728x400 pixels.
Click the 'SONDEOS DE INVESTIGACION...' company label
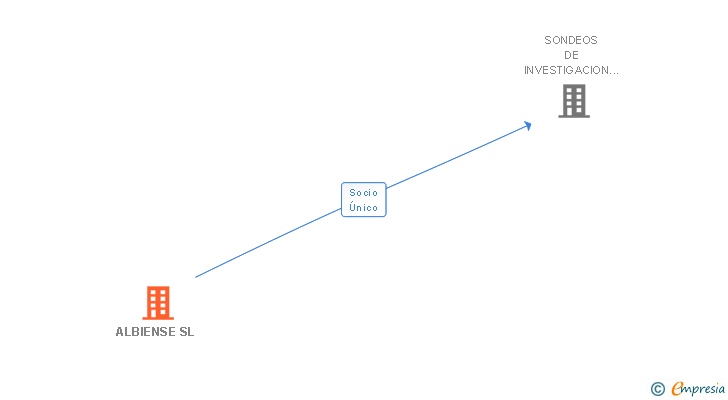tap(571, 55)
